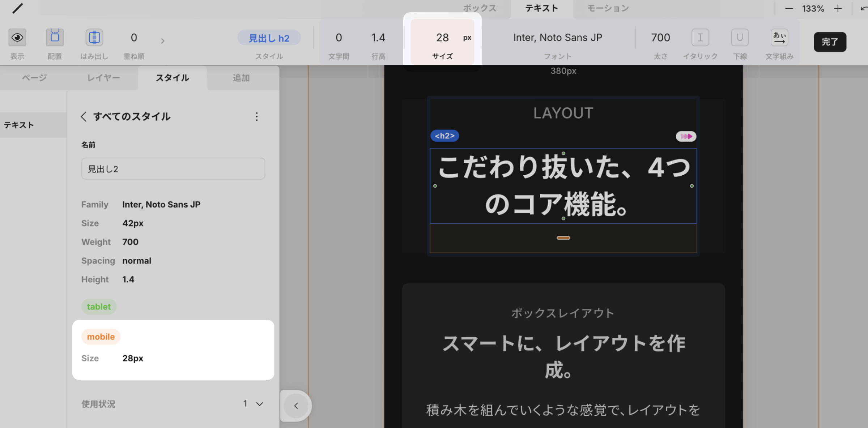This screenshot has width=868, height=428.
Task: Click the pink triple-arrow motion badge
Action: (x=686, y=136)
